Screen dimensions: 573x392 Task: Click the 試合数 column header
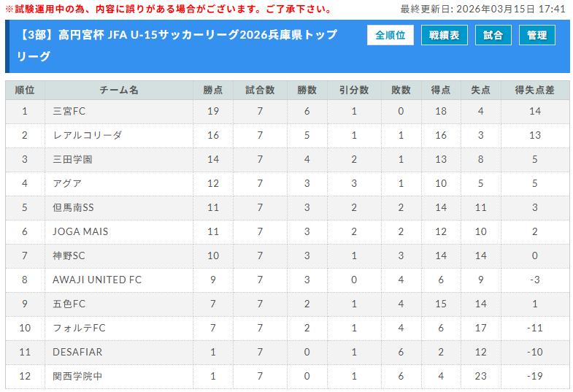tap(260, 91)
